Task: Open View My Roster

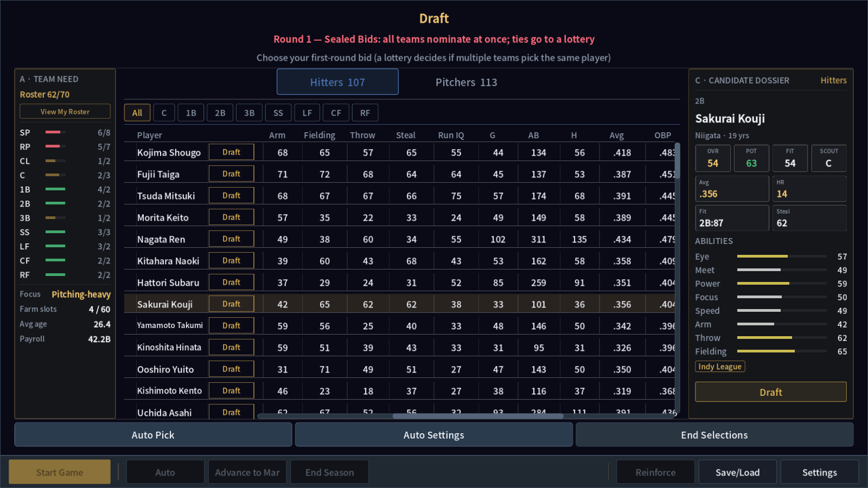Action: (65, 111)
